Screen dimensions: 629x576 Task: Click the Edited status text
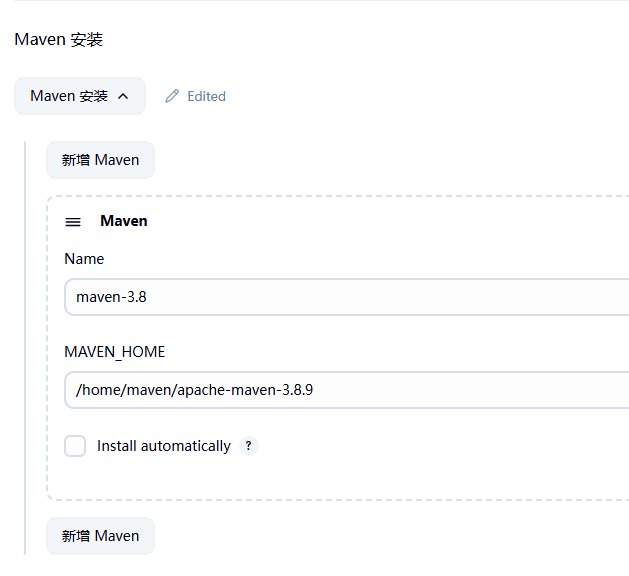[x=207, y=96]
